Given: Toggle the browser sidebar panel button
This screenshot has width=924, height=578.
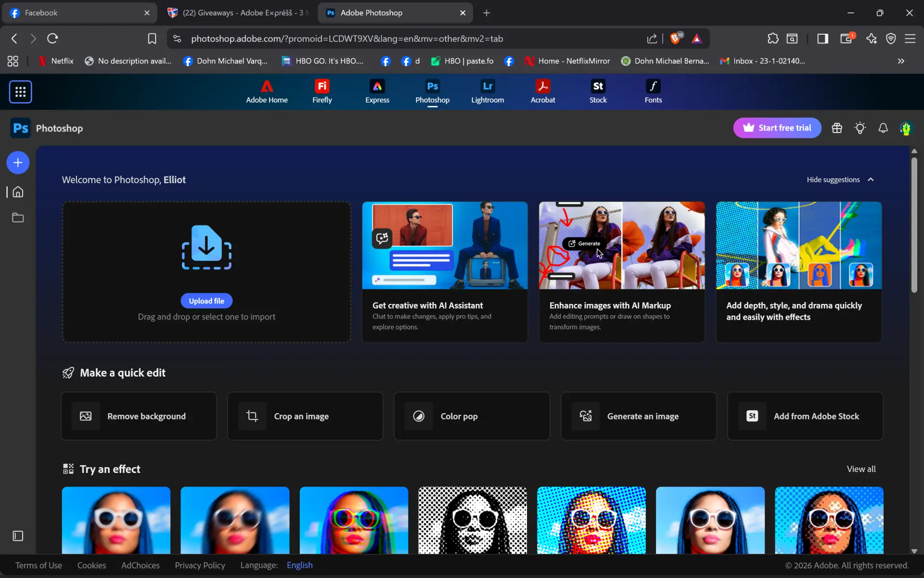Looking at the screenshot, I should 822,39.
